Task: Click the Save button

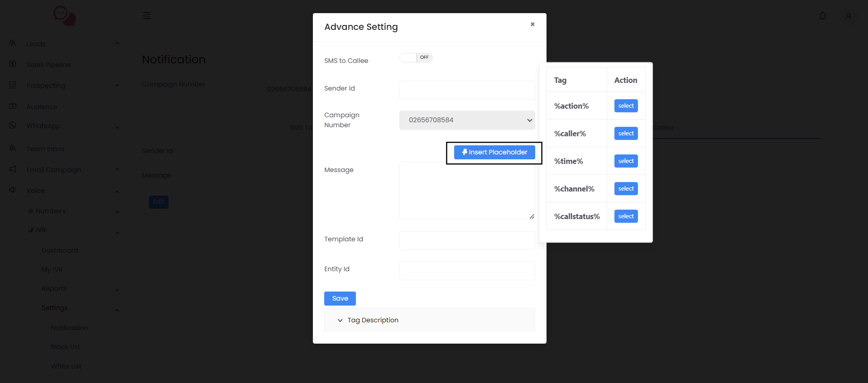Action: tap(340, 298)
